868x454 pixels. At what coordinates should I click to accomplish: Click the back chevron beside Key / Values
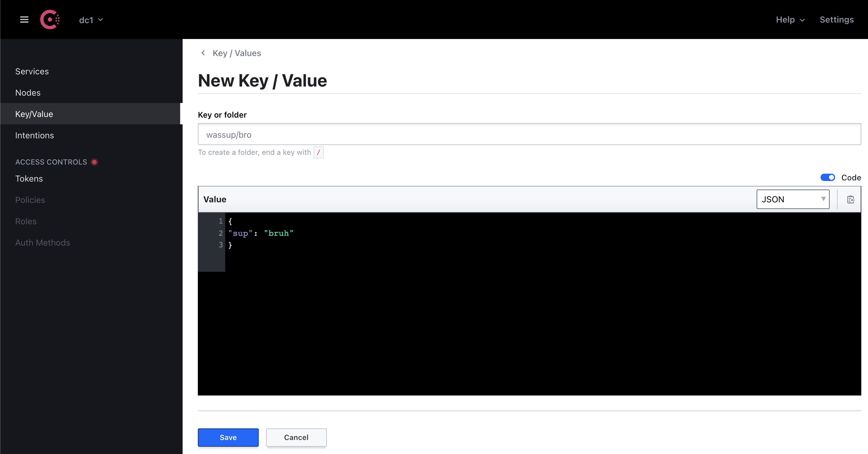coord(203,53)
